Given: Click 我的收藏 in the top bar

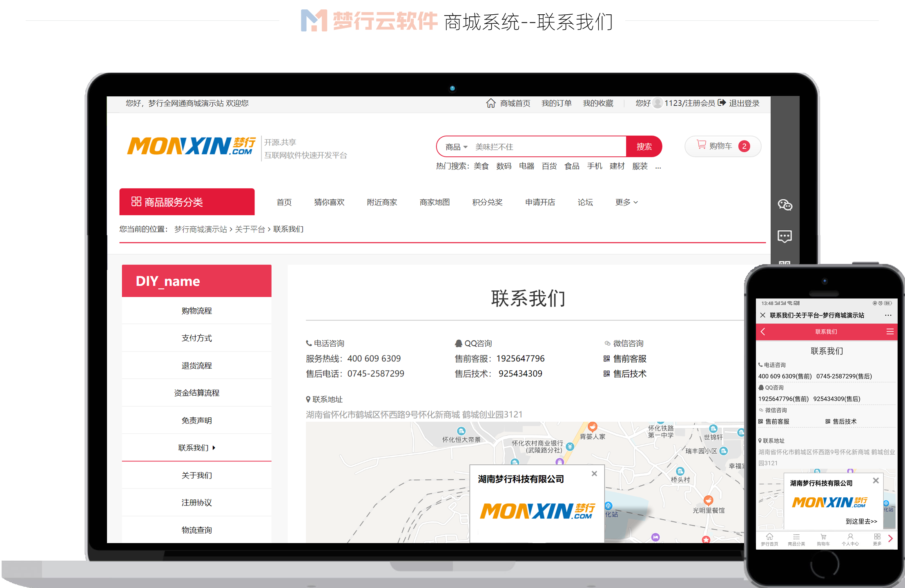Looking at the screenshot, I should [x=598, y=103].
